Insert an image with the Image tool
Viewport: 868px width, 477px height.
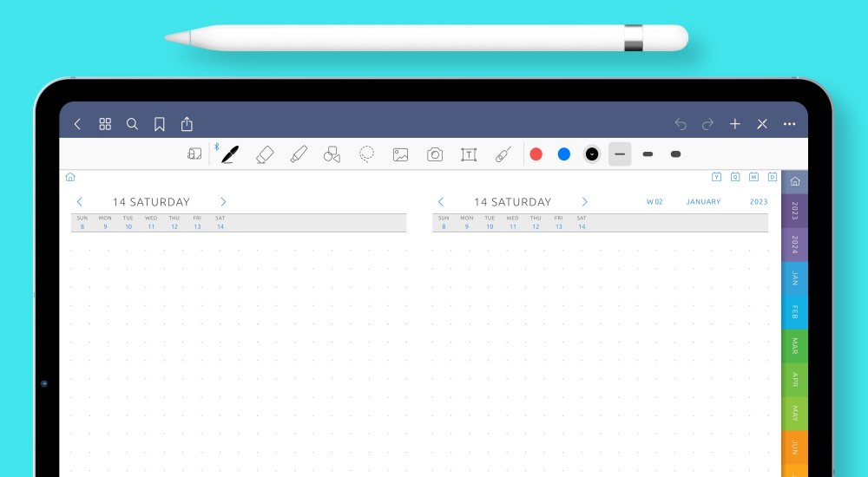pos(400,154)
